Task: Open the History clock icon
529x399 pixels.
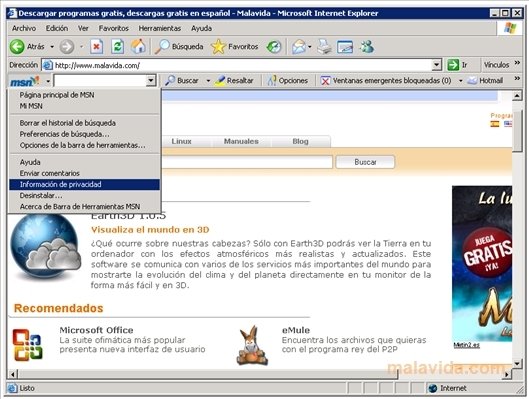Action: pyautogui.click(x=274, y=47)
